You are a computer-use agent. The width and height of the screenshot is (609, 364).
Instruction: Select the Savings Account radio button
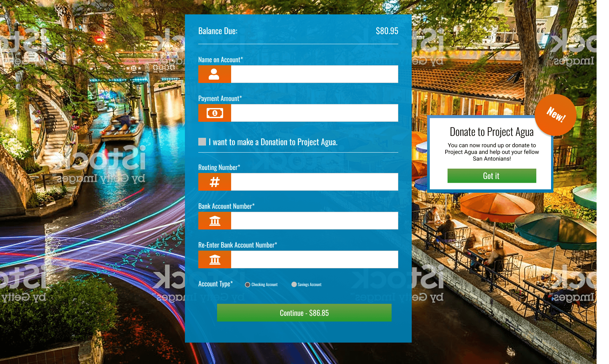pos(294,284)
